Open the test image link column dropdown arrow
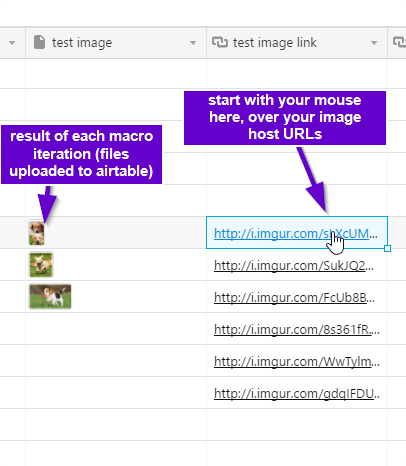406x466 pixels. [374, 43]
